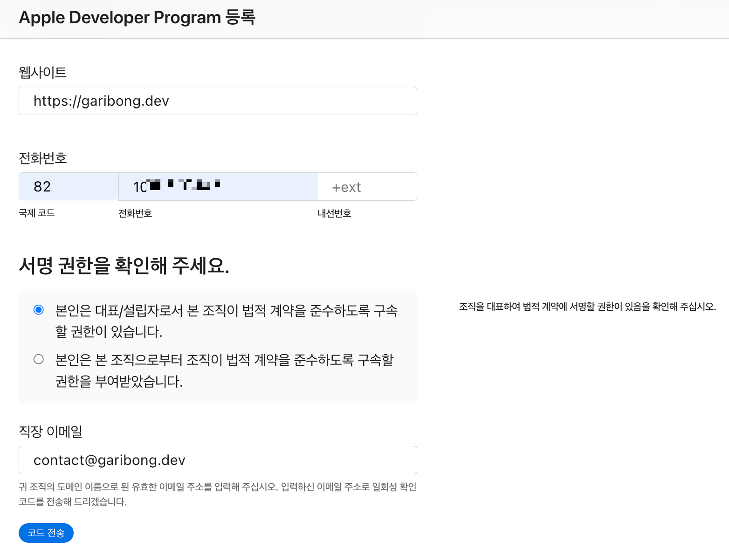Click the help text '조직을 대표하여 법적 계약에...'
This screenshot has height=560, width=729.
pos(588,307)
